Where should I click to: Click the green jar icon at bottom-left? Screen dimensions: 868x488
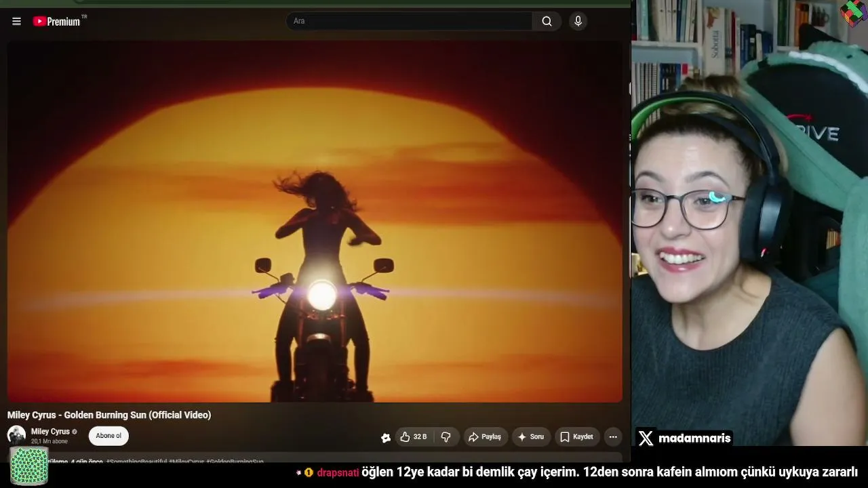point(28,466)
